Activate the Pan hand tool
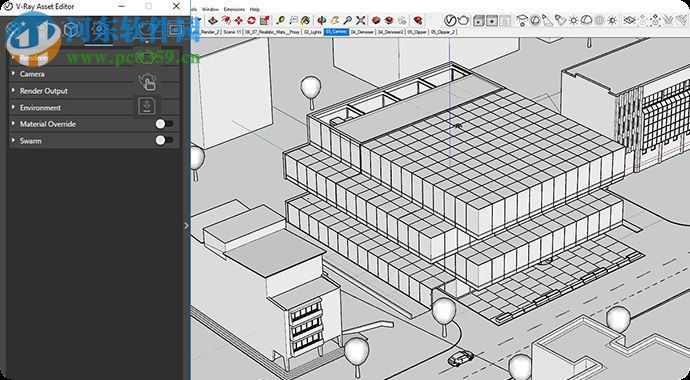The height and width of the screenshot is (380, 690). (335, 20)
